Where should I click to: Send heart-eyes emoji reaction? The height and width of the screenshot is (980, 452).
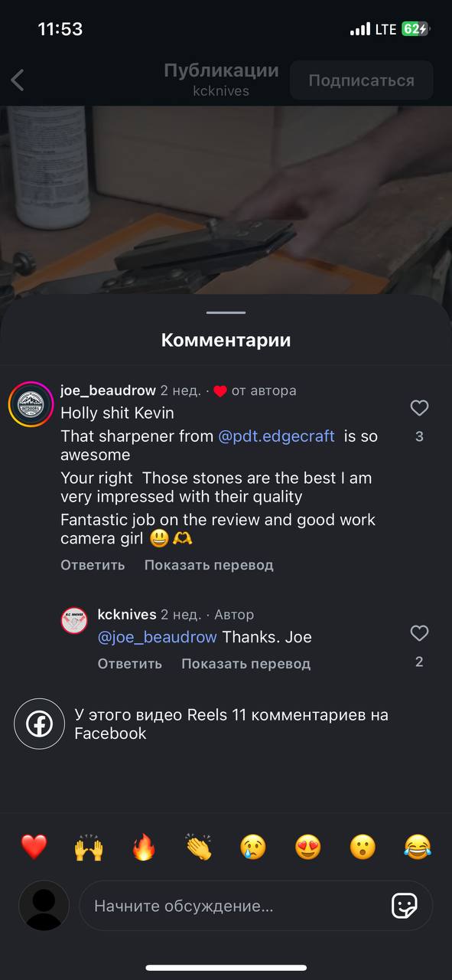click(x=308, y=847)
